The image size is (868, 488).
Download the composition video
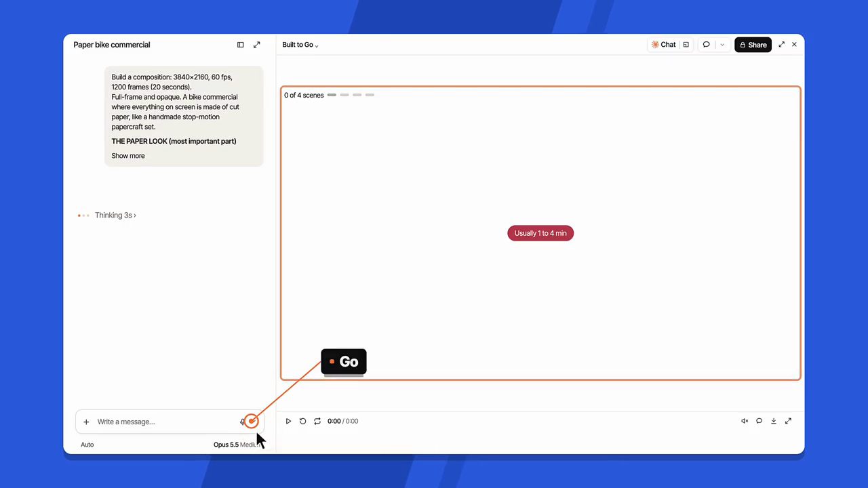774,421
